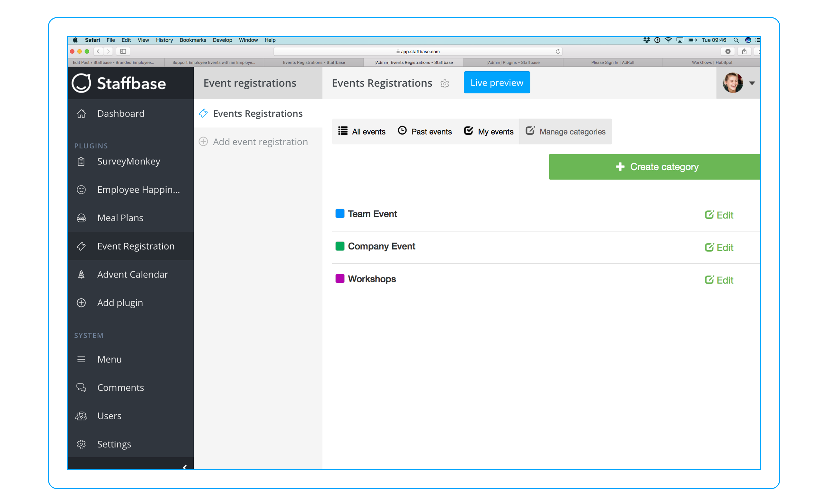The width and height of the screenshot is (823, 504).
Task: Click the My events checkmark icon
Action: click(469, 131)
